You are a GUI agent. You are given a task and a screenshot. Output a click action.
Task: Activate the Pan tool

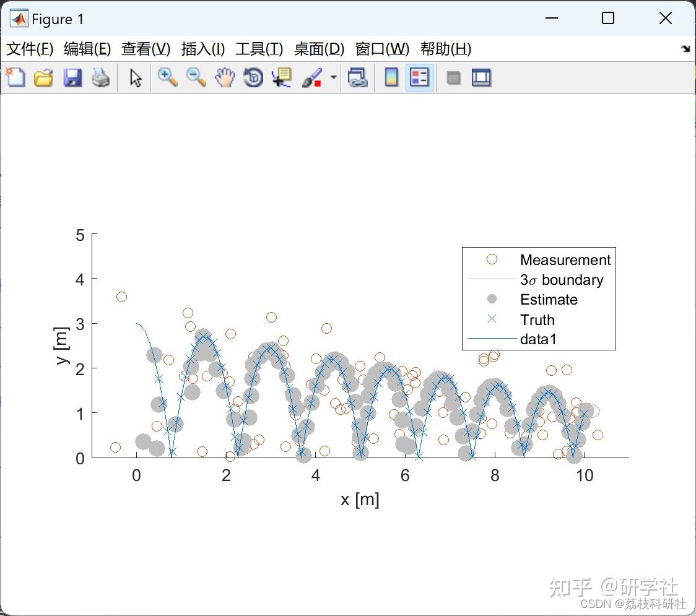point(224,77)
